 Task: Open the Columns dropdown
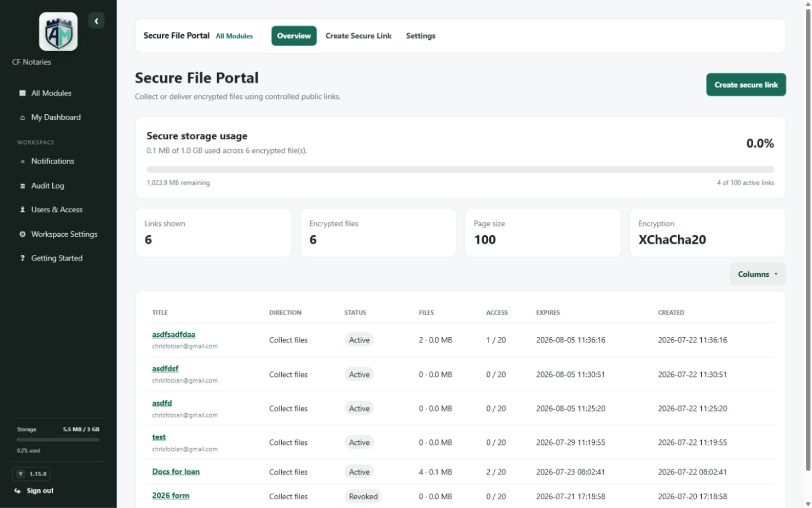tap(758, 274)
